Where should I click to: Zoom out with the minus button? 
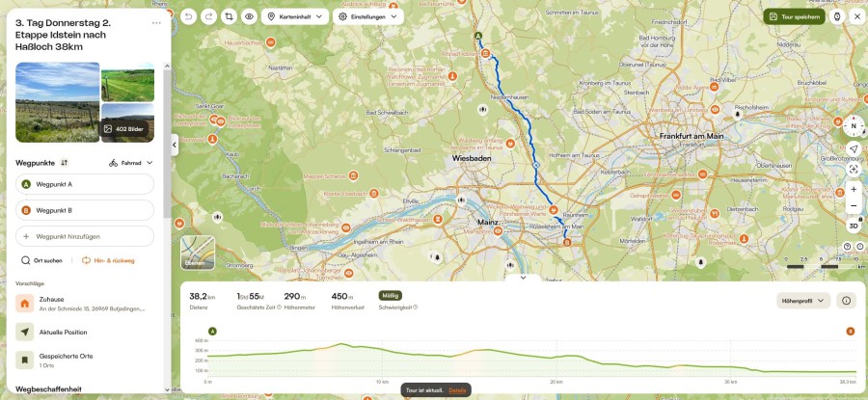pyautogui.click(x=854, y=206)
